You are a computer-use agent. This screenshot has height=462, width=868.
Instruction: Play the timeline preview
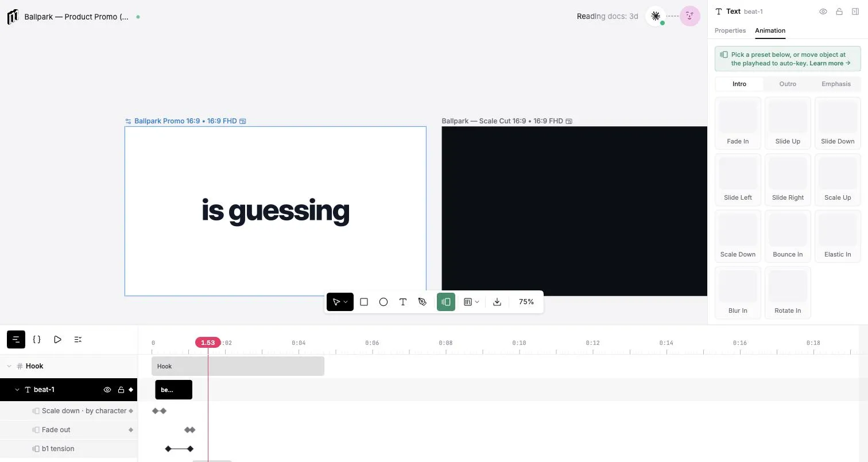tap(57, 340)
